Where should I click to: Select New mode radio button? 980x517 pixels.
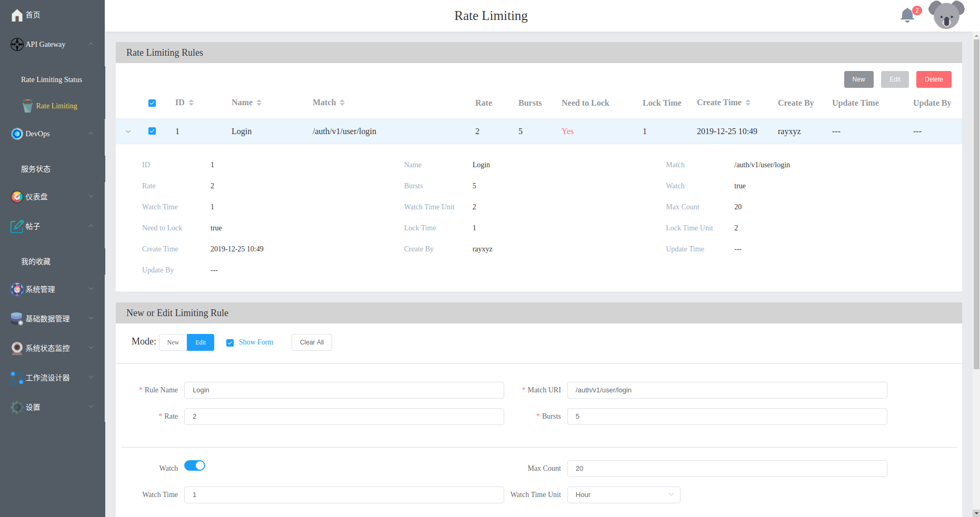(173, 342)
